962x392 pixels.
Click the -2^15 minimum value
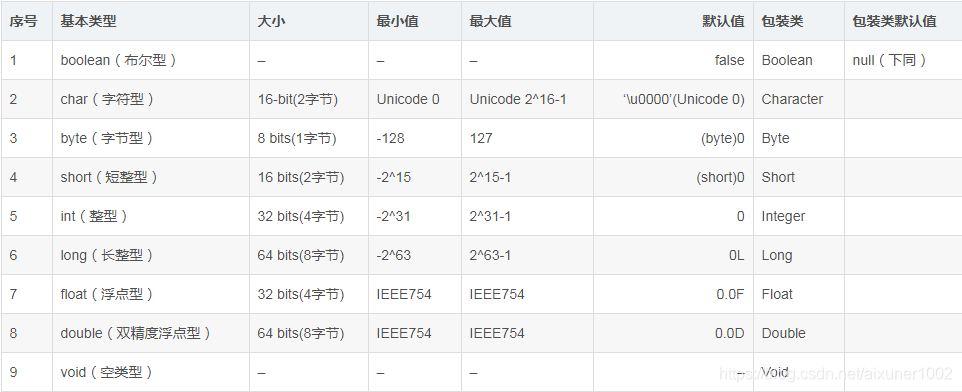coord(394,177)
